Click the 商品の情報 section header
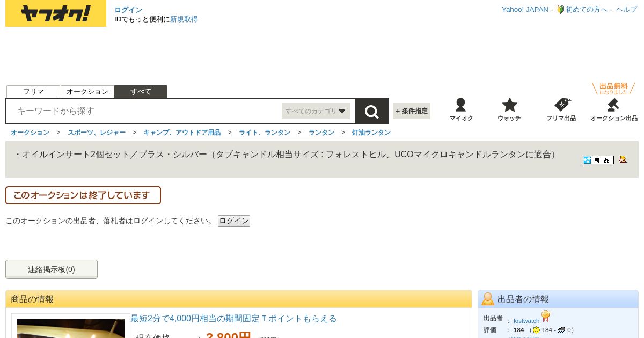 click(x=239, y=299)
